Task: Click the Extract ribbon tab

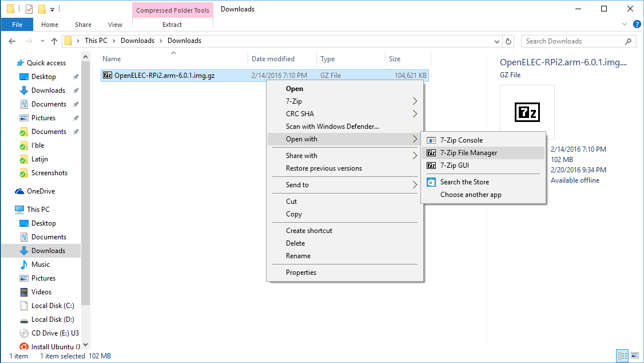Action: [172, 25]
